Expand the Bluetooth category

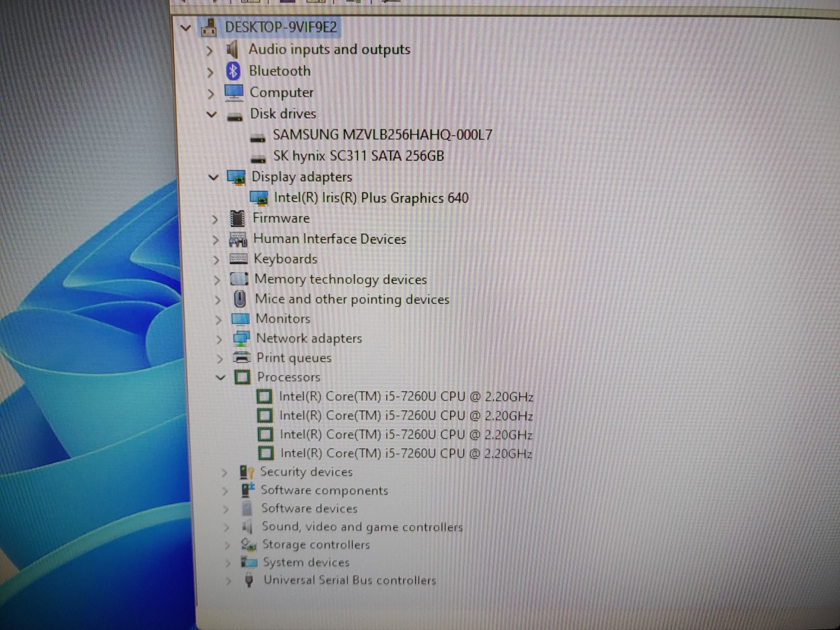tap(210, 72)
